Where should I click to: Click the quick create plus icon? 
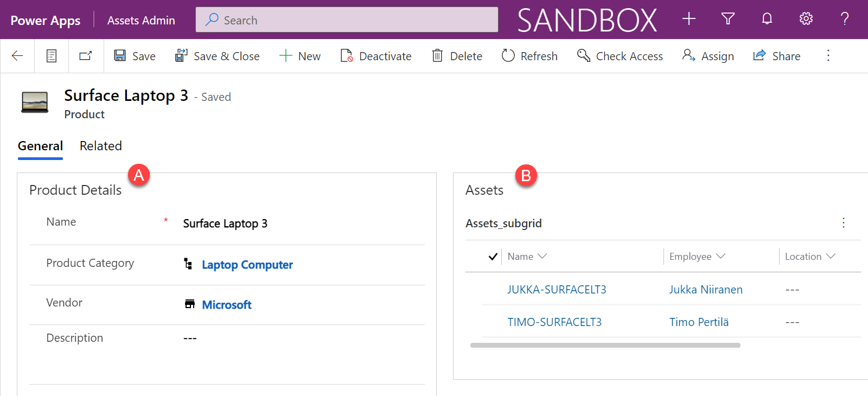pyautogui.click(x=689, y=19)
